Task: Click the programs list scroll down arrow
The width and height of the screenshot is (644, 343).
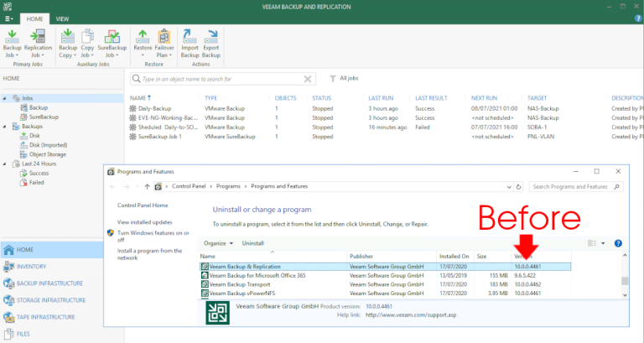Action: tap(625, 295)
